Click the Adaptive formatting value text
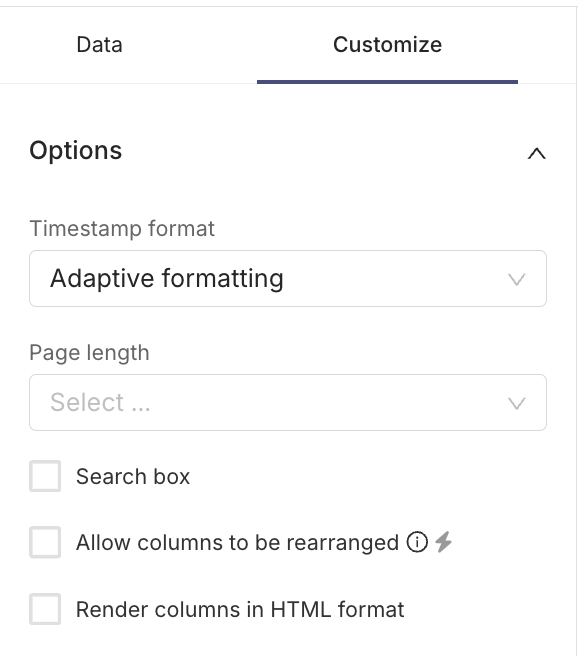 167,279
